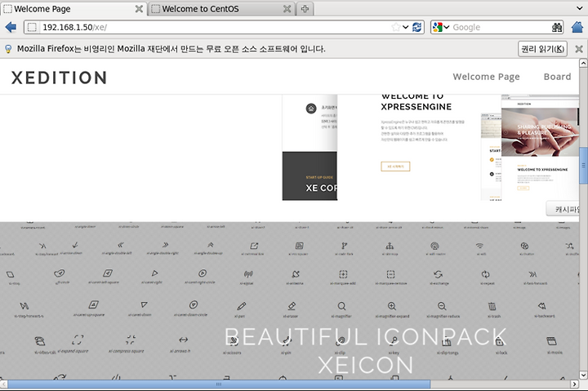The image size is (588, 391).
Task: Dismiss the Mozilla notification bar
Action: tap(579, 49)
